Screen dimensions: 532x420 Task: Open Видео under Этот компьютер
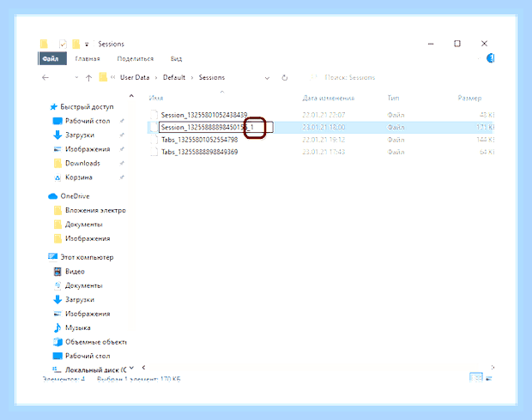pyautogui.click(x=75, y=272)
